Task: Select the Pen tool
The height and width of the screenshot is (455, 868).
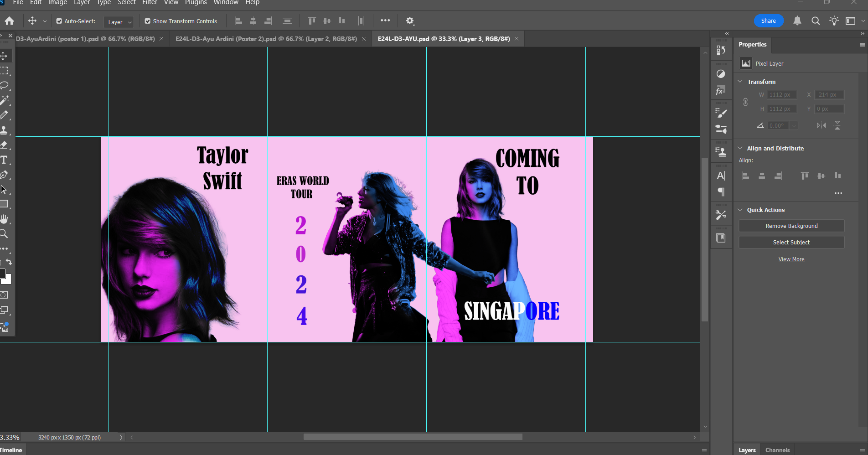Action: coord(4,175)
